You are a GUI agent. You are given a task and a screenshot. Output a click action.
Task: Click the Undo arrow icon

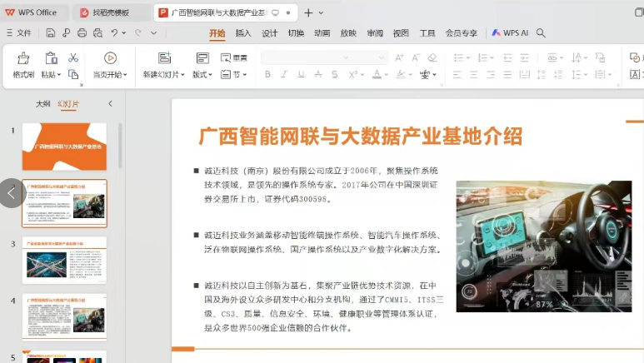point(114,32)
